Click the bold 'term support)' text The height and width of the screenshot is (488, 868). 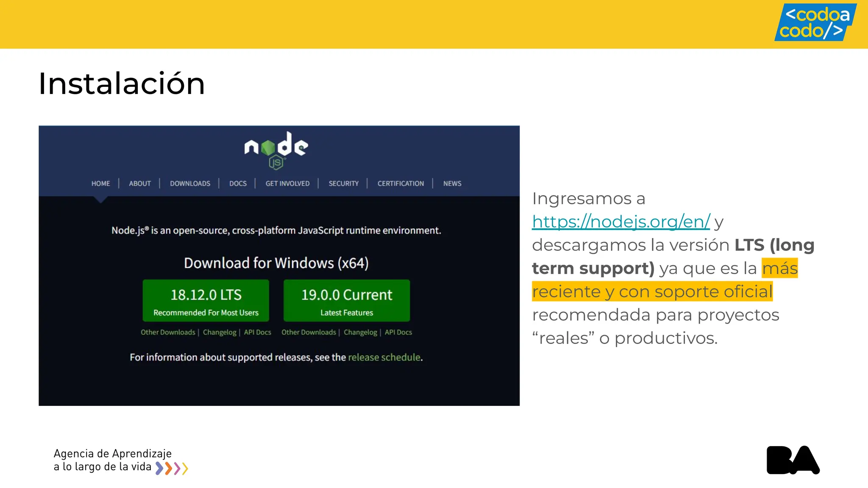[x=593, y=269]
